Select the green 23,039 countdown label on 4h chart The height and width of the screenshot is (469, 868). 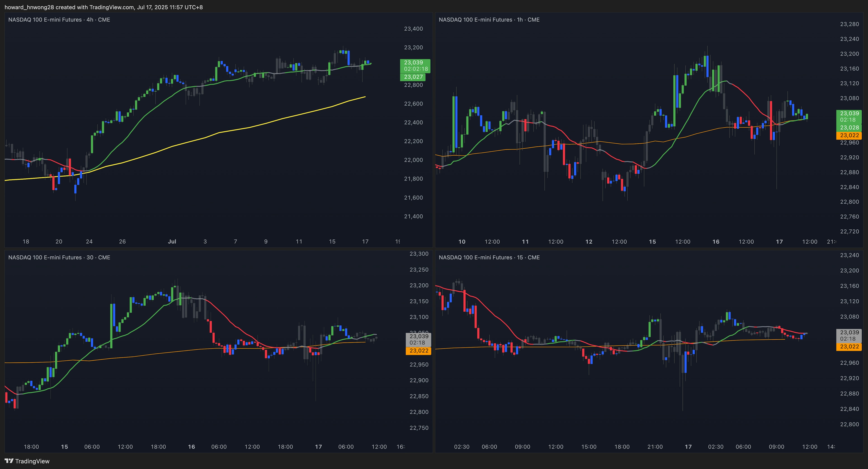coord(415,66)
